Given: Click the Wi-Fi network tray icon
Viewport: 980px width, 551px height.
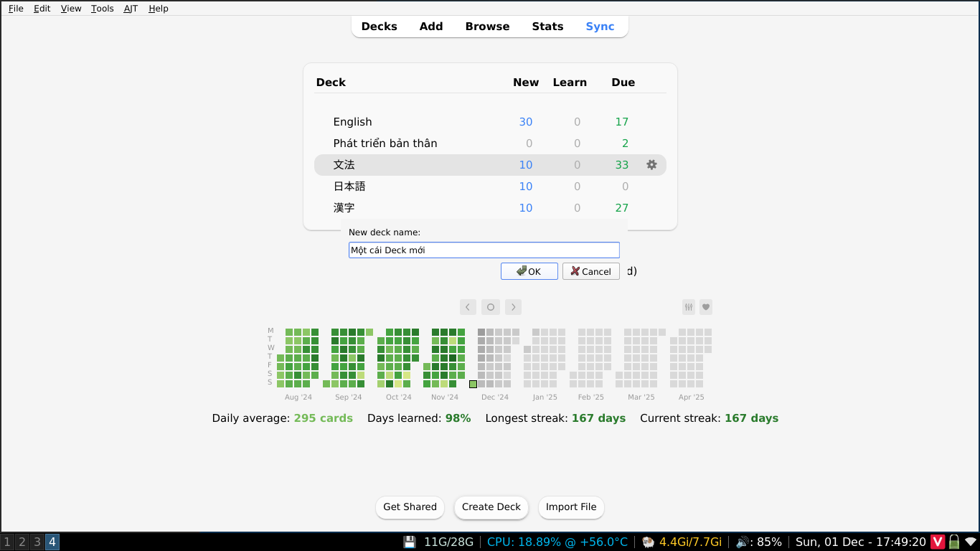Looking at the screenshot, I should [971, 542].
